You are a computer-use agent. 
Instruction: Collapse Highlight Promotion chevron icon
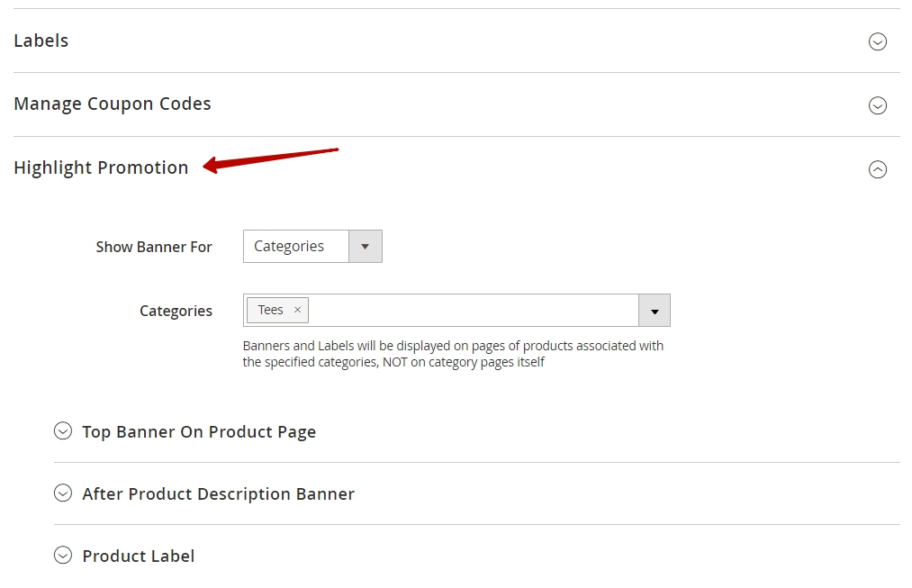pos(877,169)
